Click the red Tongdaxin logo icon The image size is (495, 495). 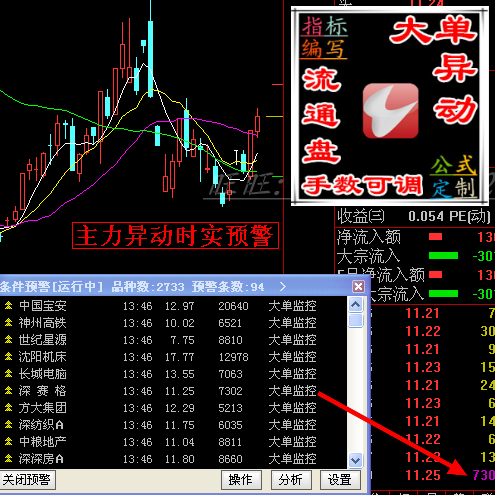pyautogui.click(x=390, y=111)
